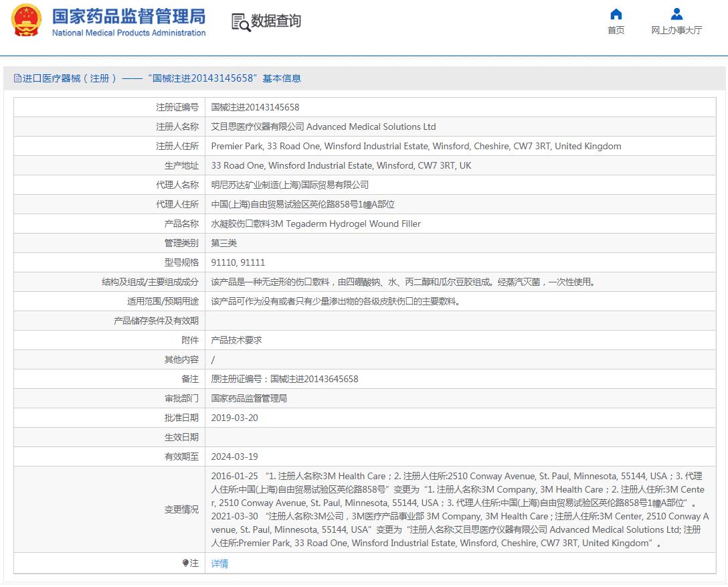Click approving department value 国家药品监督管理局
Screen dimensions: 728x587
(x=249, y=398)
